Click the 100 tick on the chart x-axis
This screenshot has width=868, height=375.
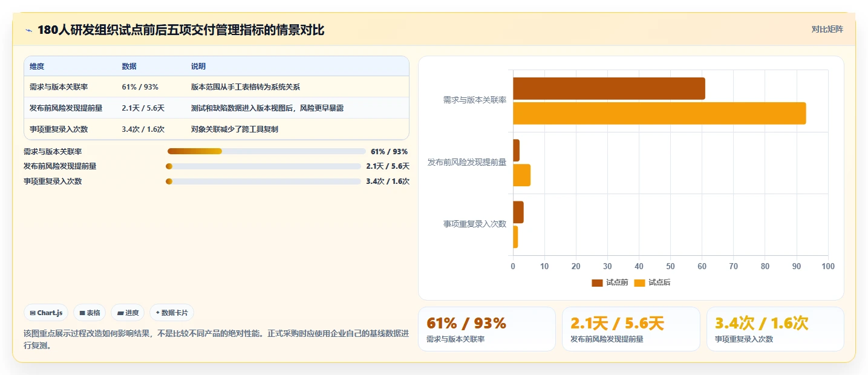pos(828,266)
